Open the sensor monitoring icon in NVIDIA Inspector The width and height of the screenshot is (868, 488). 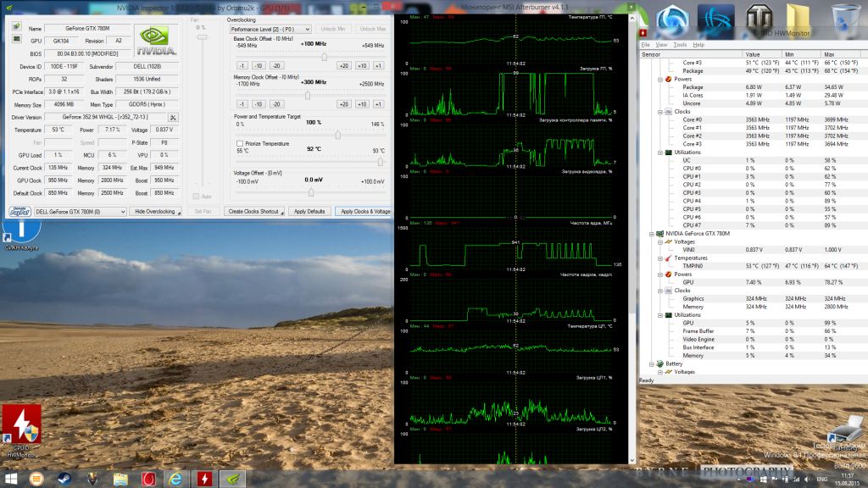click(x=17, y=39)
